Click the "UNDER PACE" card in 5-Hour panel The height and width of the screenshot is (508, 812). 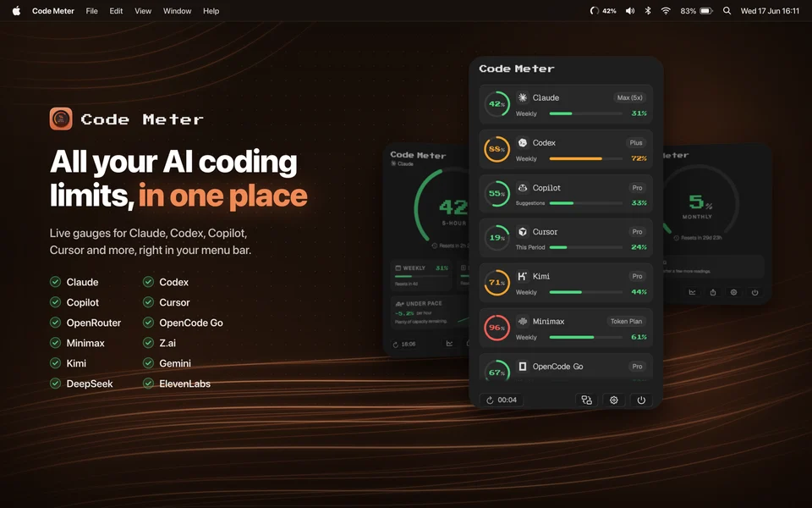pos(430,312)
